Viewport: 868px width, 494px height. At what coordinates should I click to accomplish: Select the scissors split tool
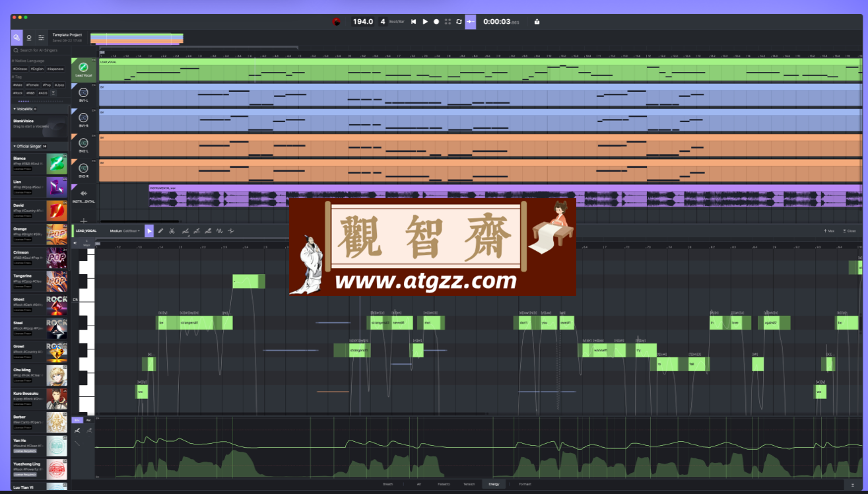(172, 230)
